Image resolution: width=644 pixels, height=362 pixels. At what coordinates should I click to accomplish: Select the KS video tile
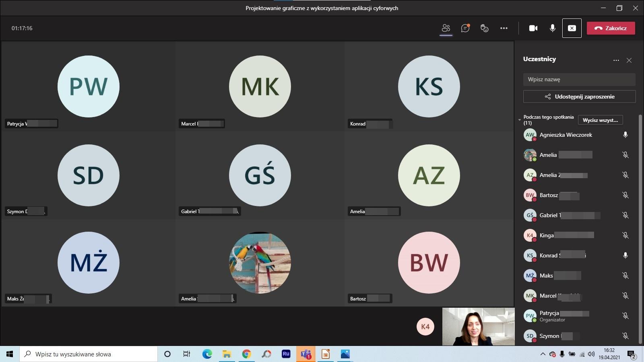[429, 86]
